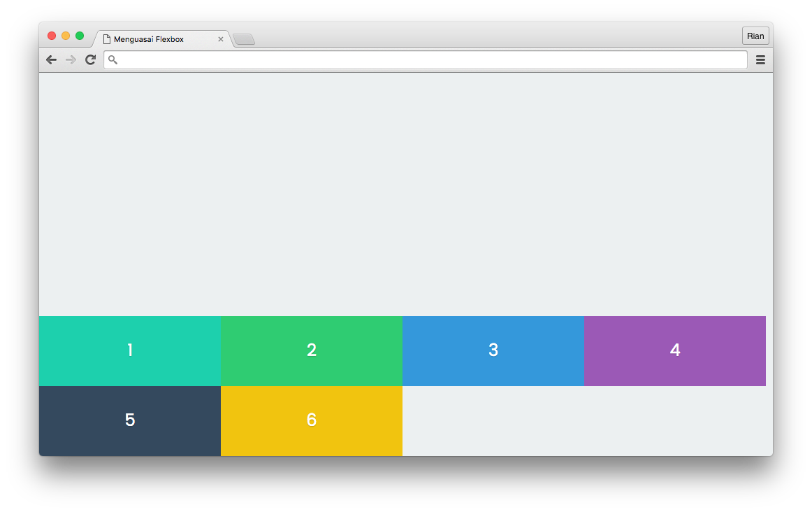
Task: Click the page icon on the tab
Action: [x=107, y=39]
